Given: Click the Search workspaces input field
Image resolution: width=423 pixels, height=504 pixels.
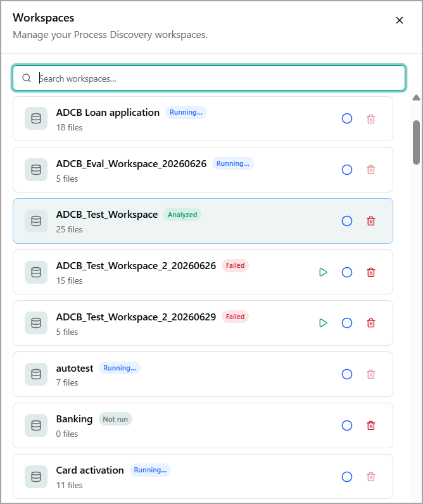Looking at the screenshot, I should 209,78.
